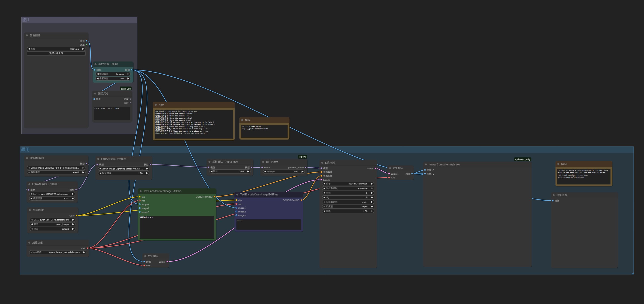Screen dimensions: 644x304
Task: Click next arrow on 采样器名称 euler field
Action: (372, 202)
